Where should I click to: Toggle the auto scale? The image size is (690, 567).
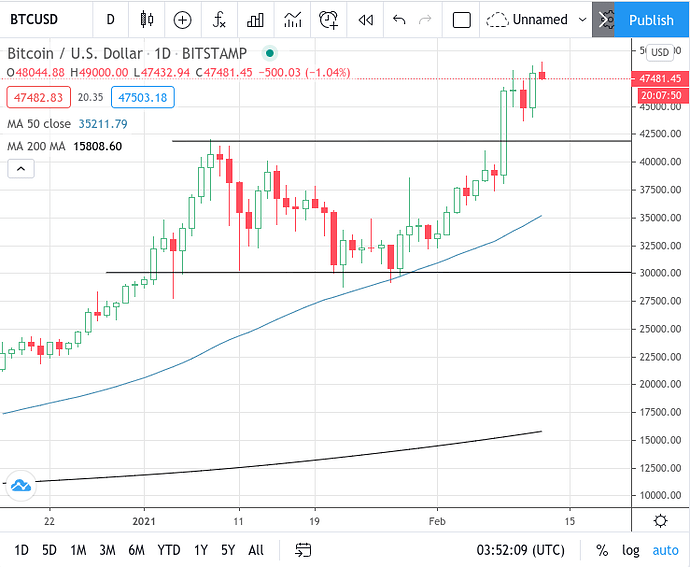click(665, 550)
